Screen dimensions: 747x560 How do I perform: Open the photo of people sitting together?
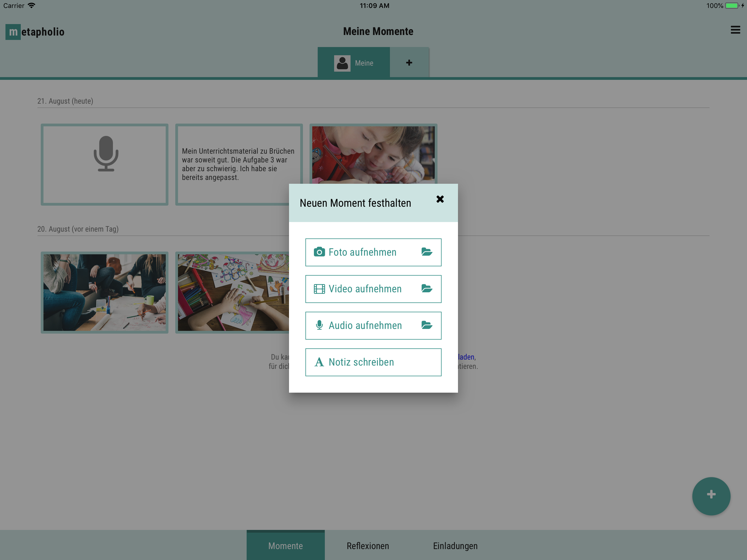[105, 293]
